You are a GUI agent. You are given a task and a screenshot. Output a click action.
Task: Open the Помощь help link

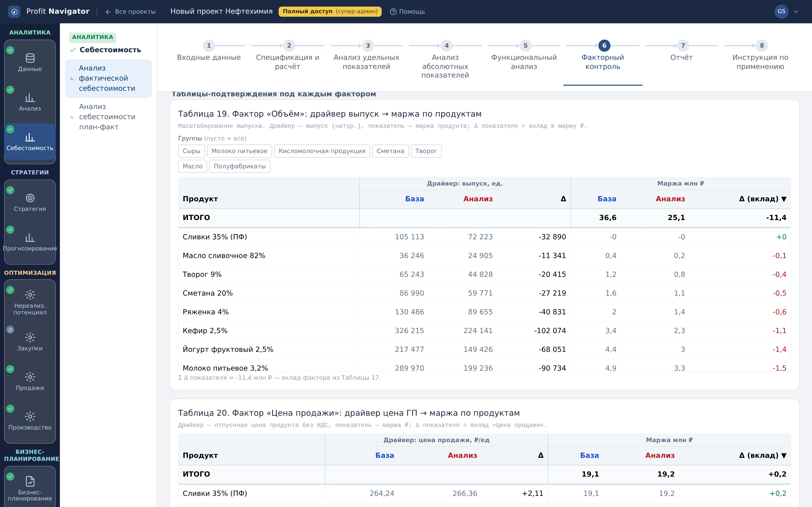click(407, 12)
